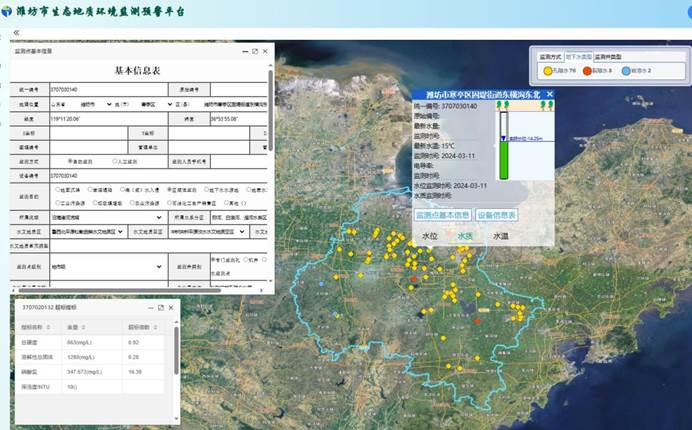692x430 pixels.
Task: Open 设备信息表 button
Action: (x=496, y=215)
